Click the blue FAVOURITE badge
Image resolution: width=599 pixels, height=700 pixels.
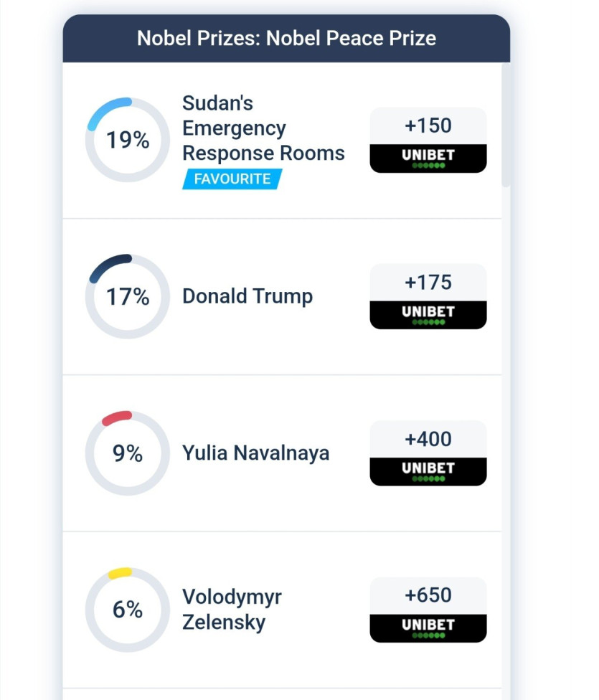click(x=232, y=179)
